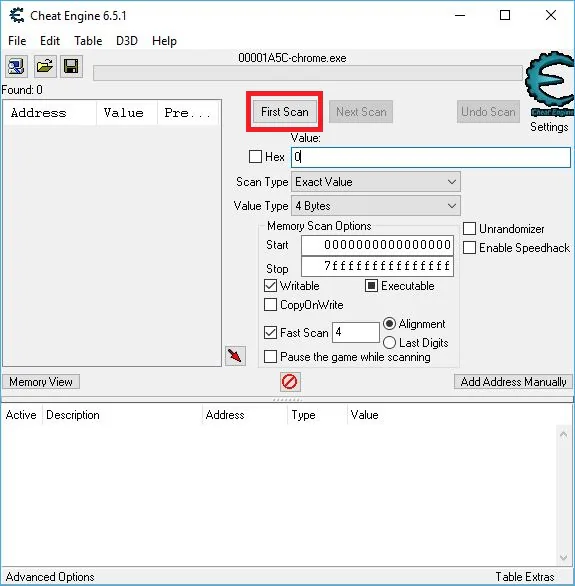Enable the Unrandomizer checkbox
The height and width of the screenshot is (586, 575).
(469, 228)
